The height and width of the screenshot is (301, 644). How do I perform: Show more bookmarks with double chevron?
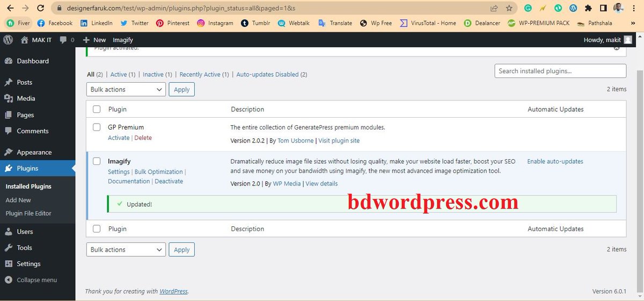click(634, 23)
